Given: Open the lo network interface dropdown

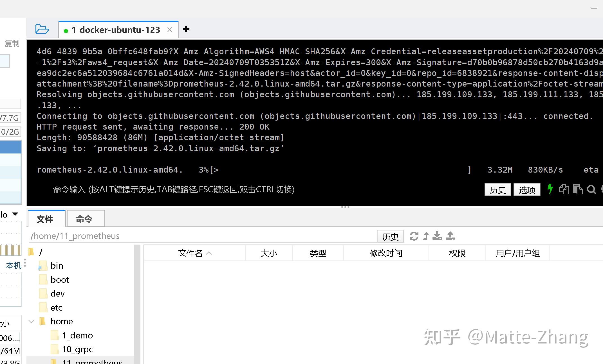Looking at the screenshot, I should [x=15, y=214].
